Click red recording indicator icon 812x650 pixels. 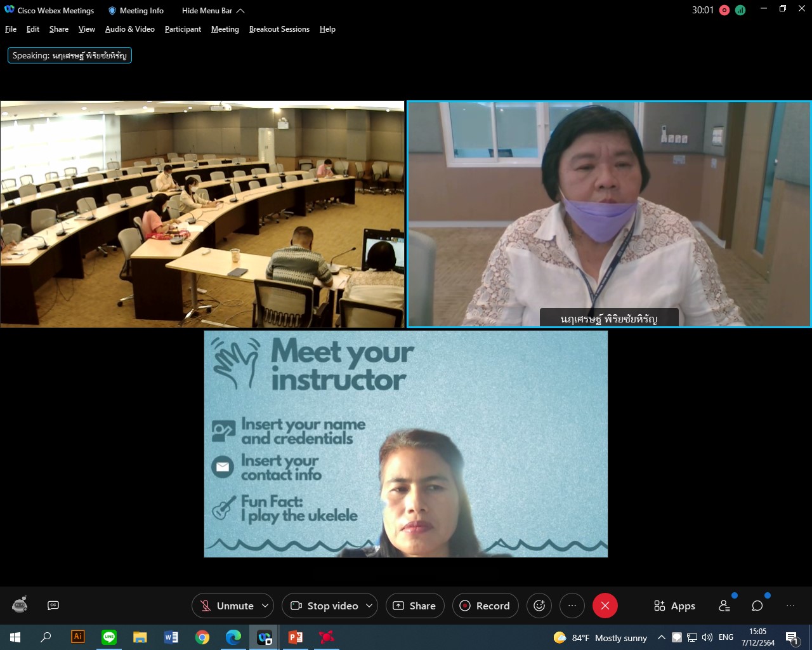[x=724, y=10]
